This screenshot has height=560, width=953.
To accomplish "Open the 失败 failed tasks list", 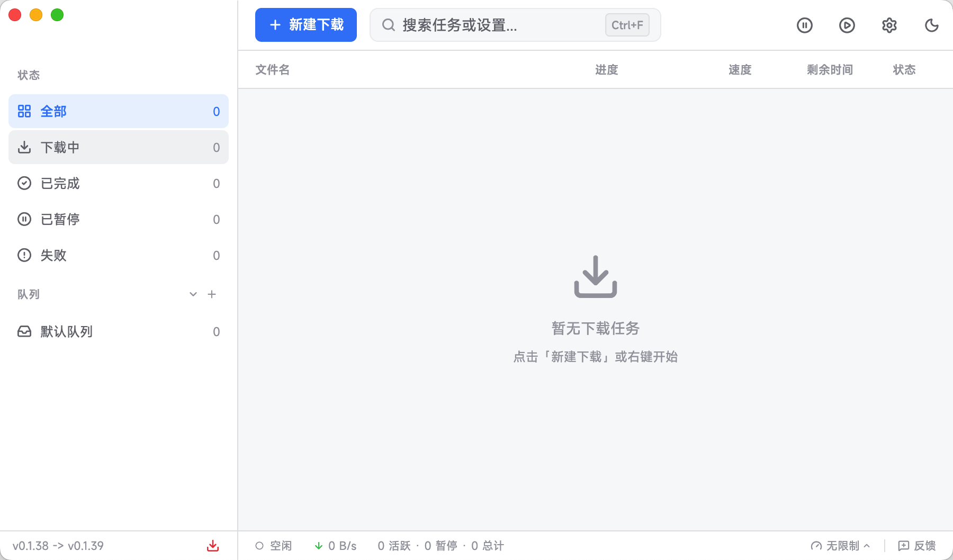I will tap(119, 255).
